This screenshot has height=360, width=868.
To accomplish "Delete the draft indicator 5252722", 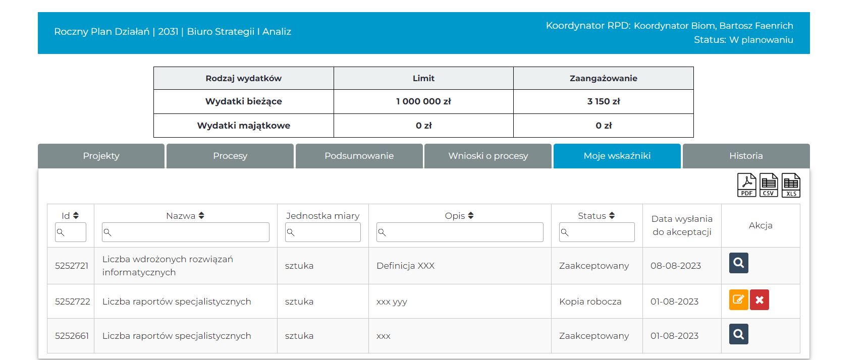I will [x=759, y=300].
